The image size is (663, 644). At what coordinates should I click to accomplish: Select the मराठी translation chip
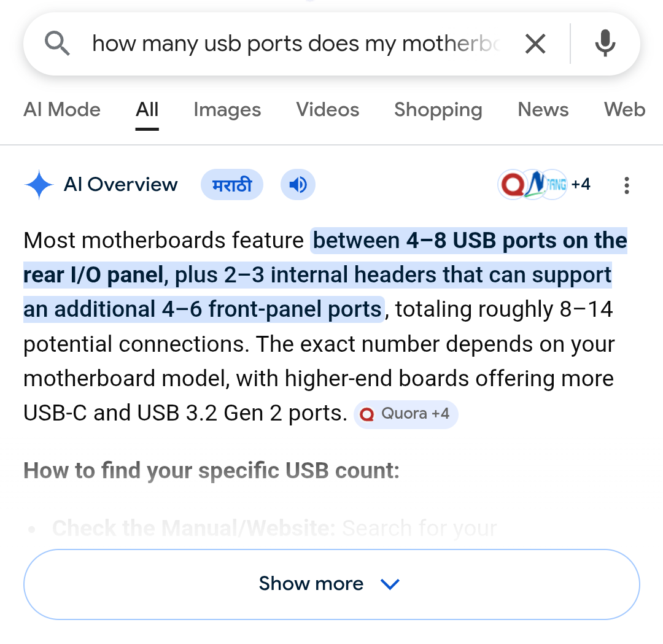pos(231,184)
